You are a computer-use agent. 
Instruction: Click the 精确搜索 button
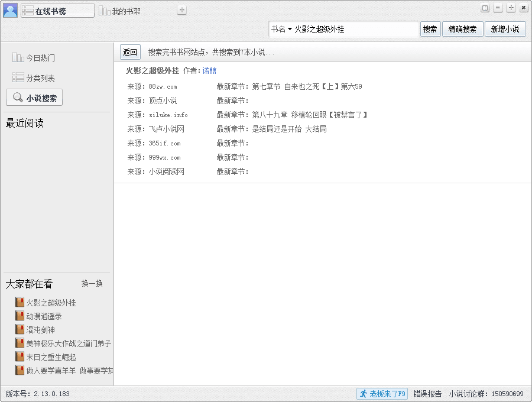pos(462,29)
